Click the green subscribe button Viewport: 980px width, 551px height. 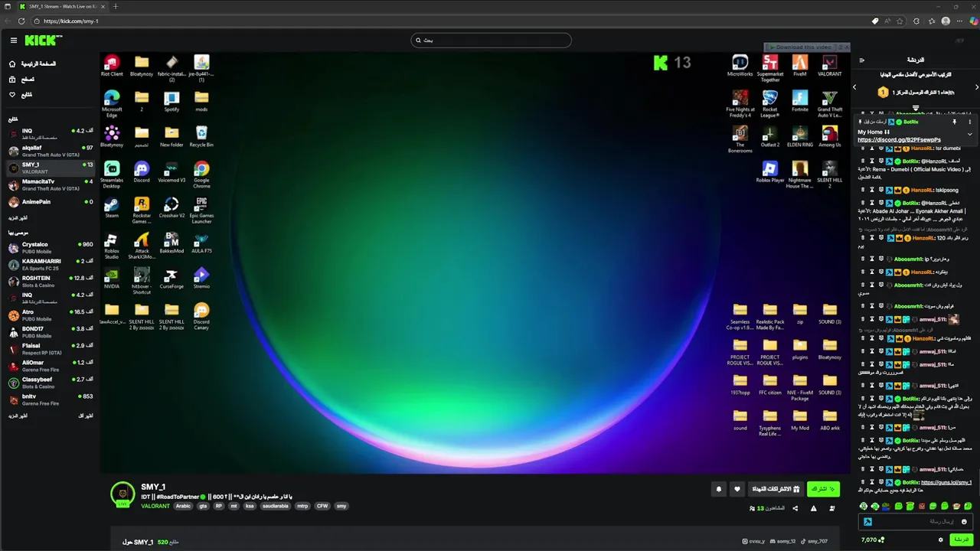(x=823, y=488)
